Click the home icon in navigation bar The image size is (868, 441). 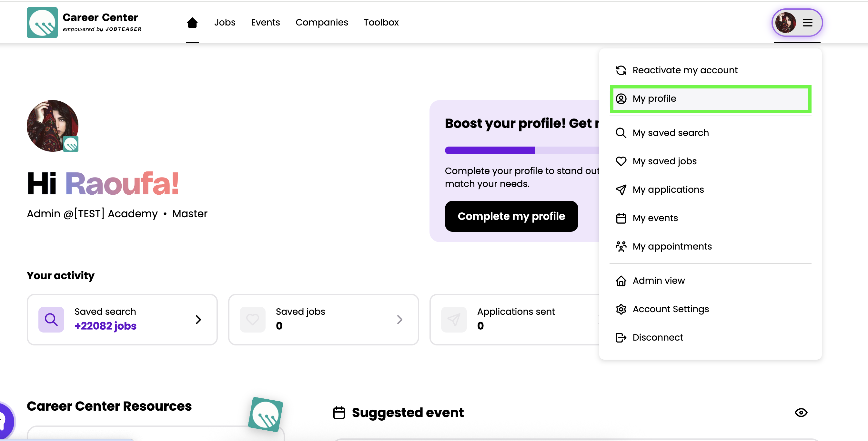tap(192, 23)
